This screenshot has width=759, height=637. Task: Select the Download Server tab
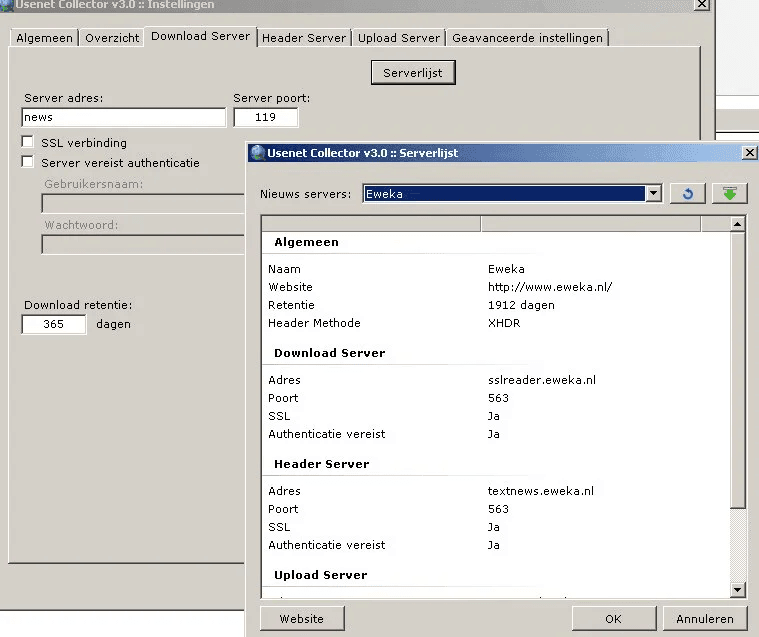[x=200, y=36]
